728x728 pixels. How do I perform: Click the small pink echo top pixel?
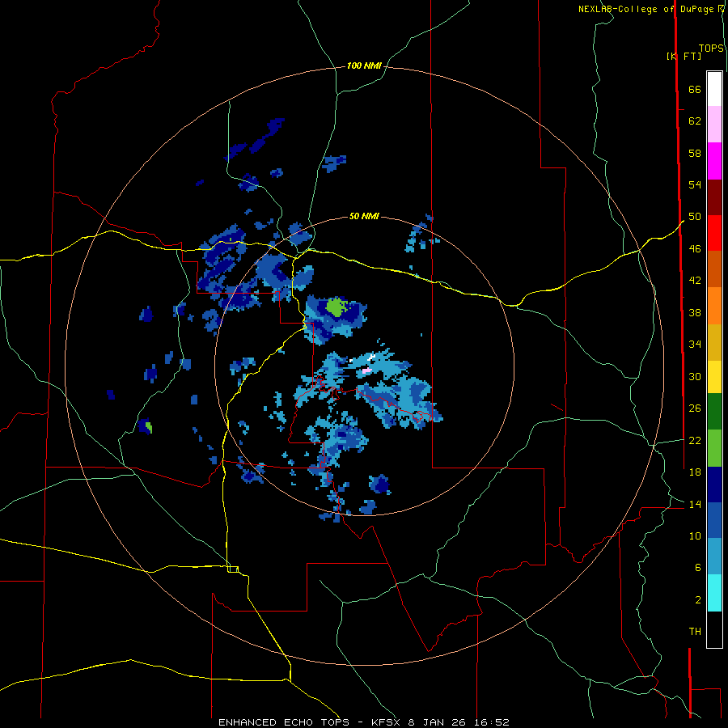pos(366,370)
